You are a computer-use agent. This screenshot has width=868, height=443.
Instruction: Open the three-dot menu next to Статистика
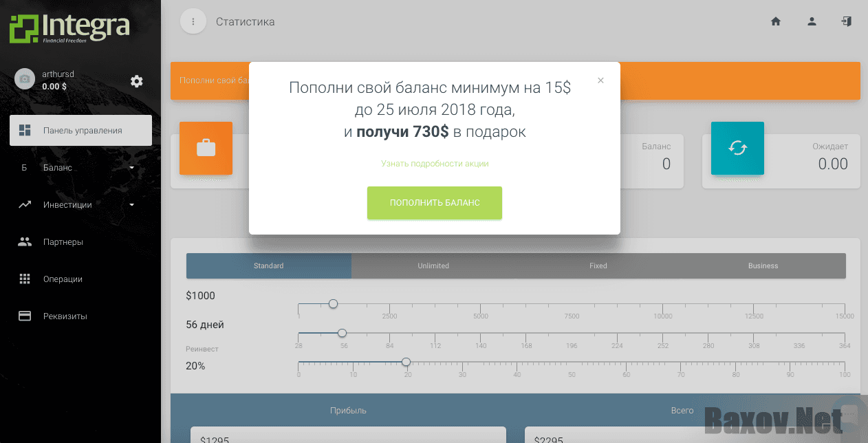pyautogui.click(x=193, y=21)
